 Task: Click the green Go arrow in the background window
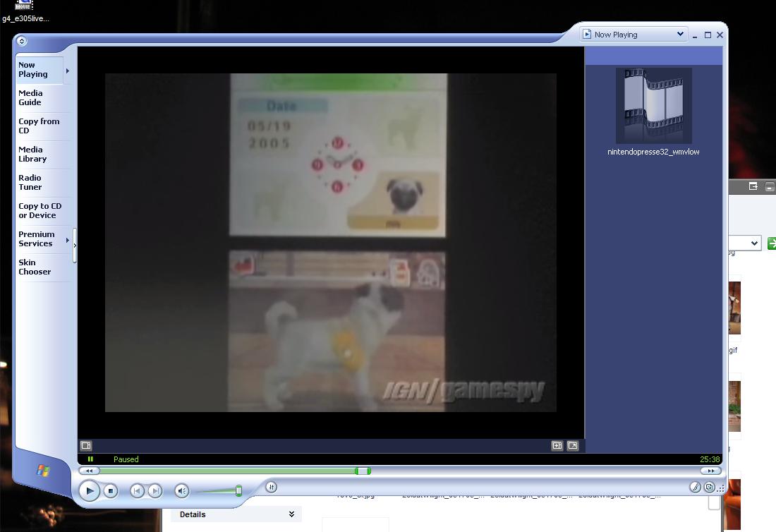pos(772,243)
